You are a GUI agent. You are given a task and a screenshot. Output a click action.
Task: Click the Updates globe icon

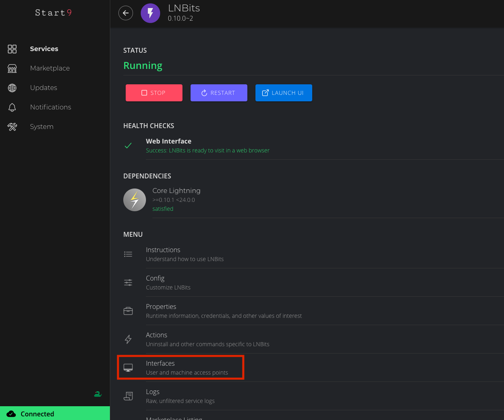click(x=12, y=88)
